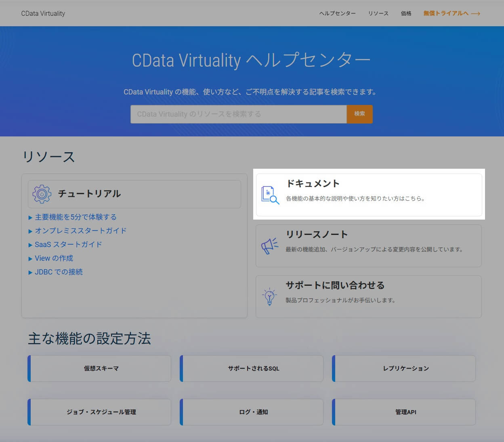Open View の作成 link
The height and width of the screenshot is (442, 504).
tap(54, 258)
